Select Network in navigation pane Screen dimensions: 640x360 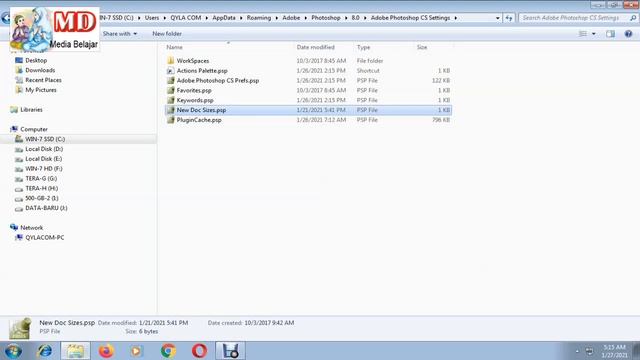pos(31,227)
